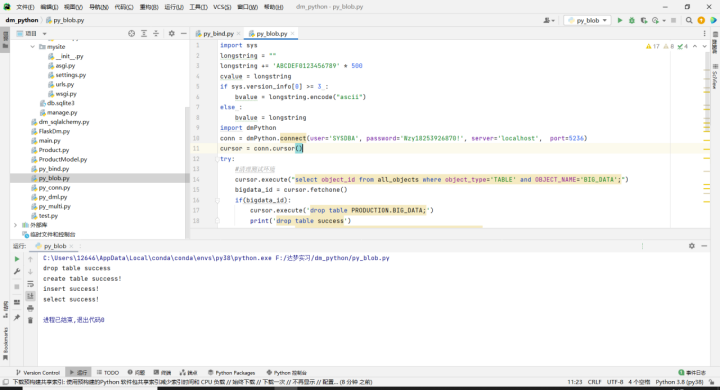Click the warnings count 17 indicator
This screenshot has height=390, width=720.
652,46
